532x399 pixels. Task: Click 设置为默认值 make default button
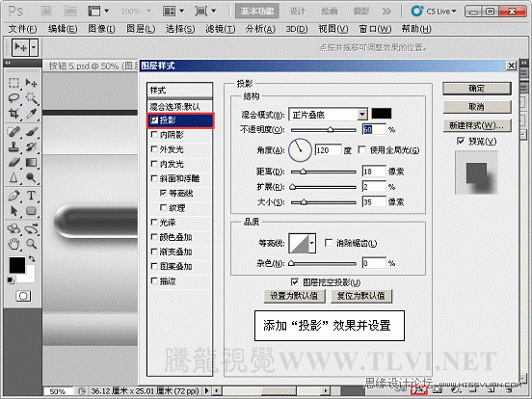point(294,296)
